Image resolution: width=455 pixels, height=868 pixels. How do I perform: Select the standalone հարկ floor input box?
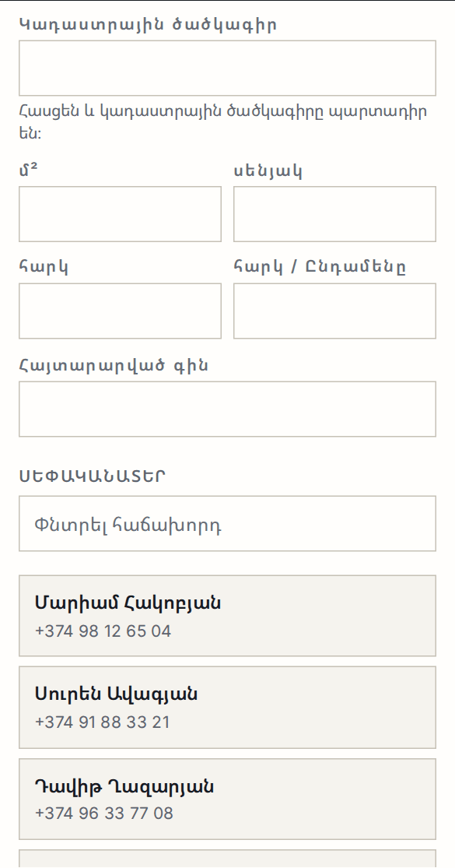point(120,311)
